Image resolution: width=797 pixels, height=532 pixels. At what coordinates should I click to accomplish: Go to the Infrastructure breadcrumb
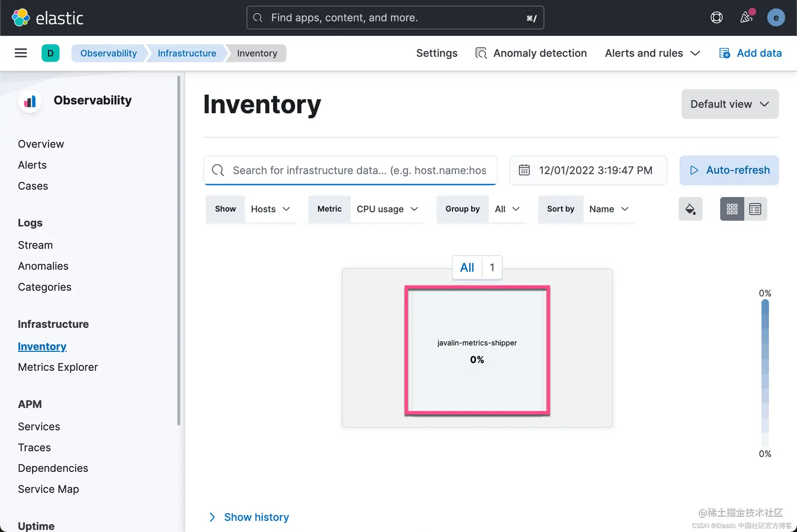click(187, 53)
